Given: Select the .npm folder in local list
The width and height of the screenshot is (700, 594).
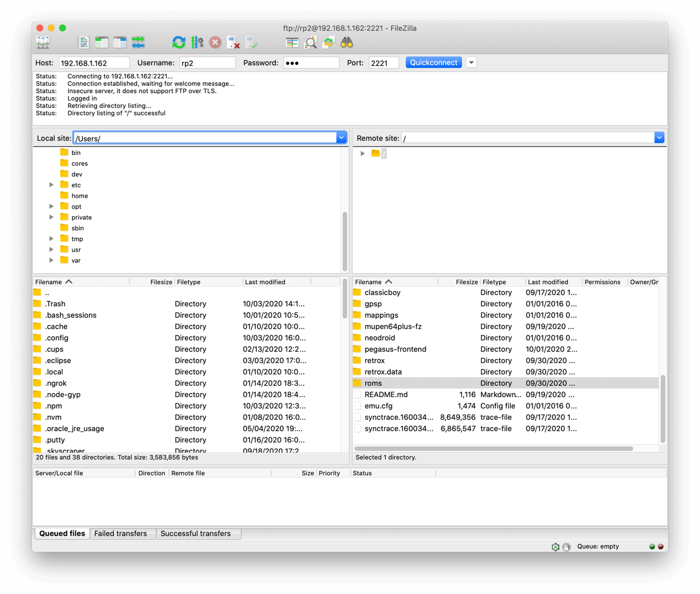Looking at the screenshot, I should coord(187,406).
